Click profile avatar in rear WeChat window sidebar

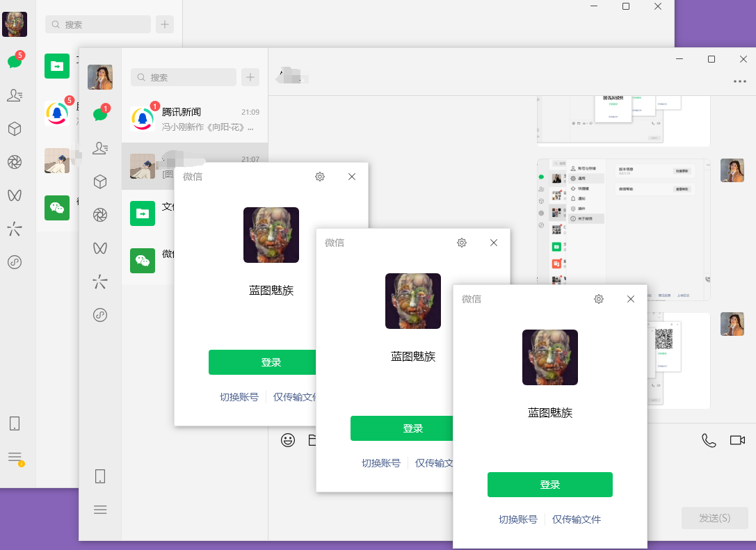click(x=15, y=24)
